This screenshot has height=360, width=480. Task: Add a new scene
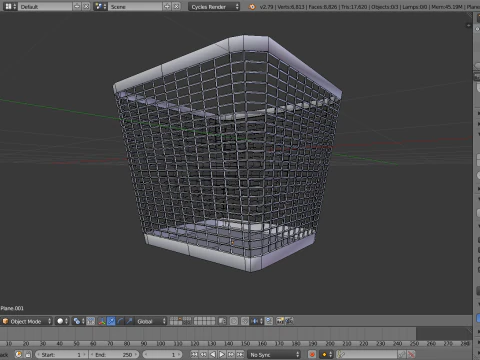(x=167, y=6)
